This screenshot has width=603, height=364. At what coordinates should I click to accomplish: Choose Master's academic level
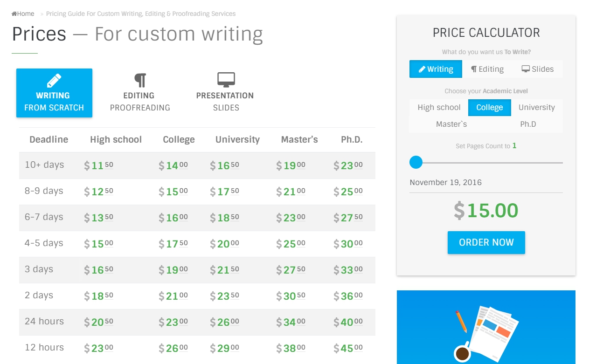[451, 124]
